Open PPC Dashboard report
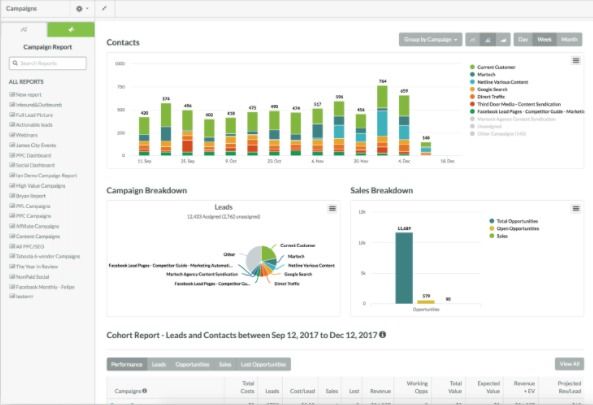This screenshot has height=405, width=593. click(x=30, y=155)
